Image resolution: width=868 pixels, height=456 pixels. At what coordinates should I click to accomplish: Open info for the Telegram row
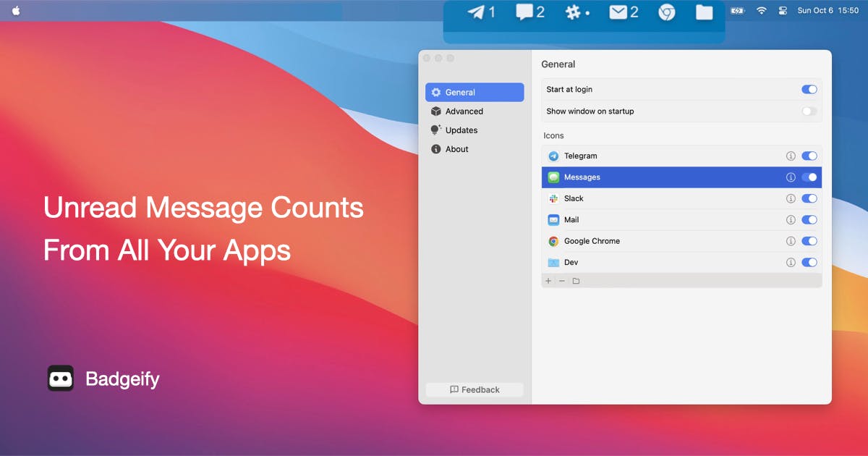click(791, 156)
